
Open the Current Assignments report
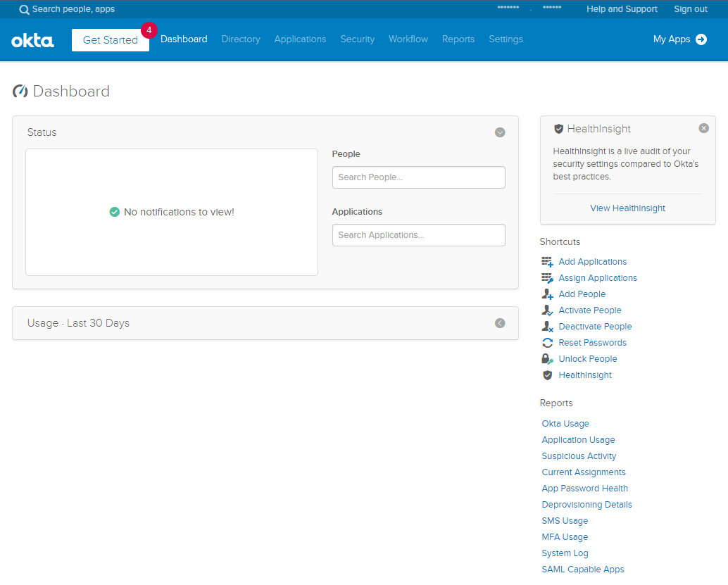[584, 472]
